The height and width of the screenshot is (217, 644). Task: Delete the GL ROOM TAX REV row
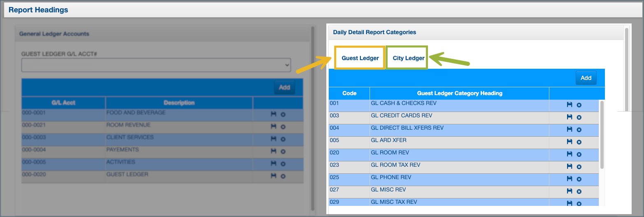(579, 167)
